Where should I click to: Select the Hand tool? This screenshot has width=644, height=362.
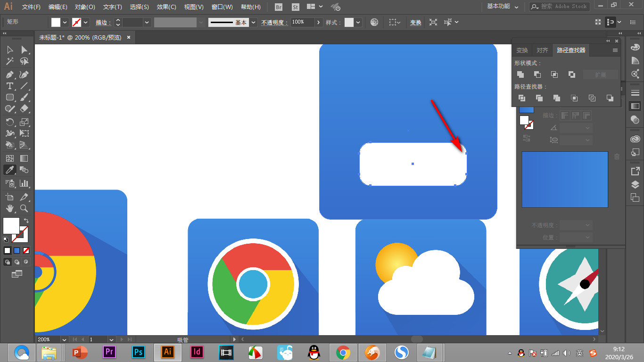click(9, 208)
